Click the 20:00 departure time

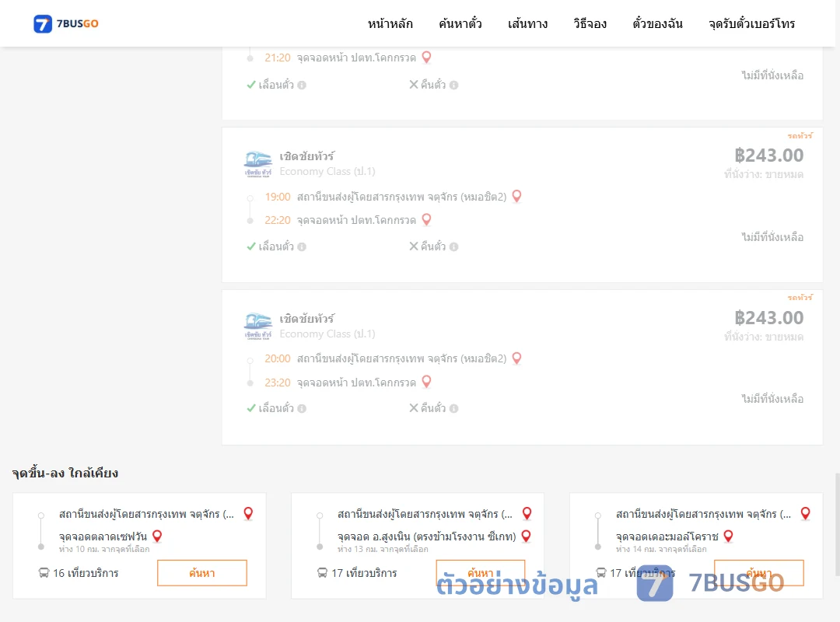(278, 359)
